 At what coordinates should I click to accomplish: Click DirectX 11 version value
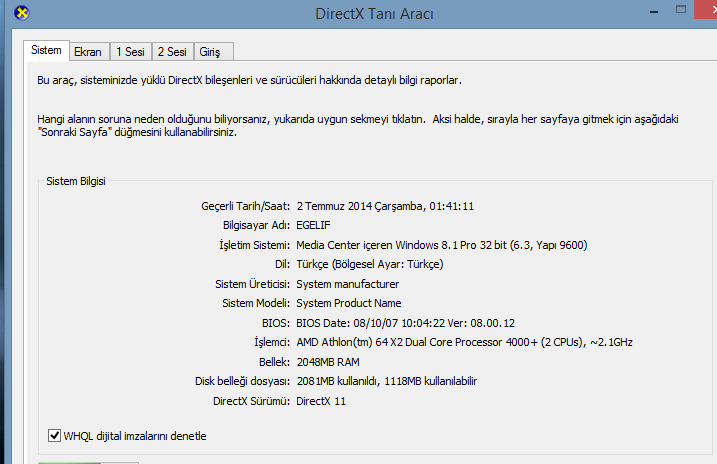(x=321, y=401)
